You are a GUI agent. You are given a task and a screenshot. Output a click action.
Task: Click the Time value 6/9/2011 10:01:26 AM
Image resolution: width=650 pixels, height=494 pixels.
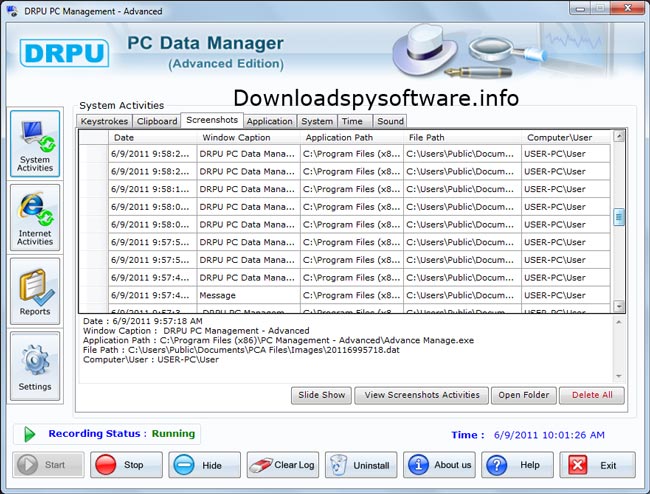tap(549, 435)
